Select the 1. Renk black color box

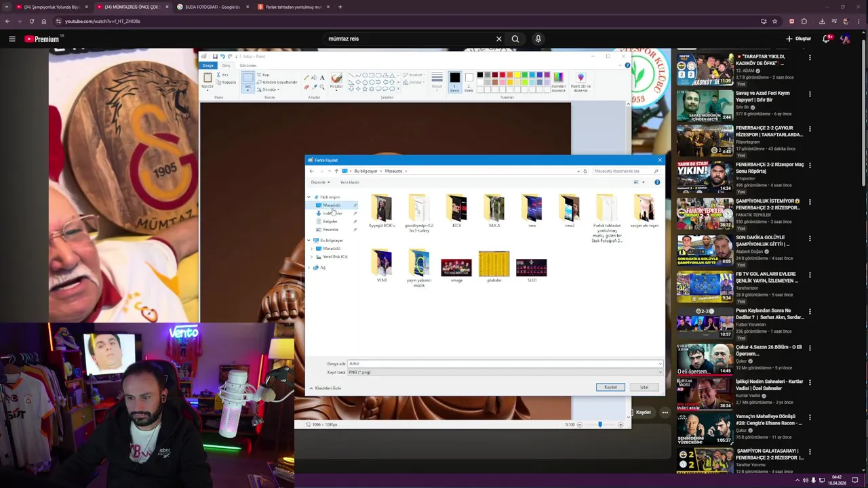(454, 81)
